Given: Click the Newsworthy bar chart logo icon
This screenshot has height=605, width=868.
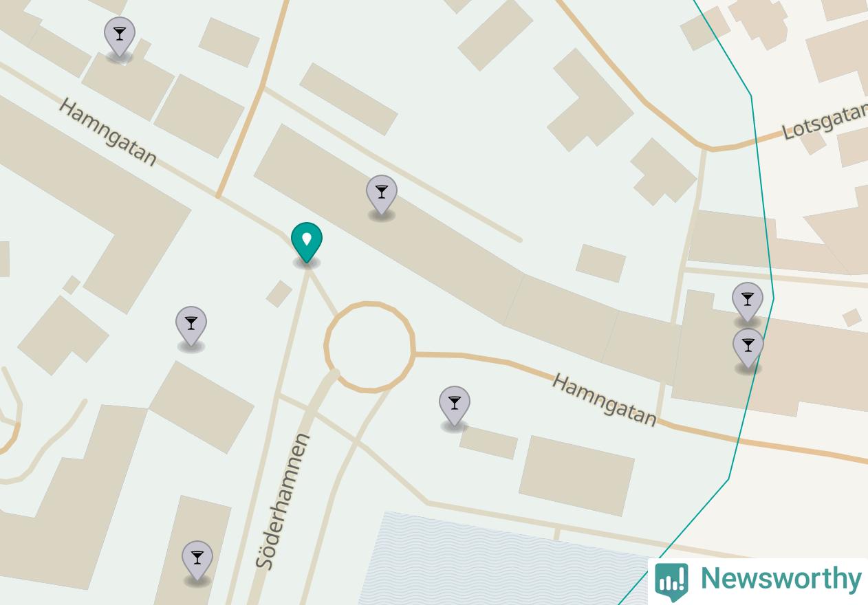Looking at the screenshot, I should tap(671, 582).
